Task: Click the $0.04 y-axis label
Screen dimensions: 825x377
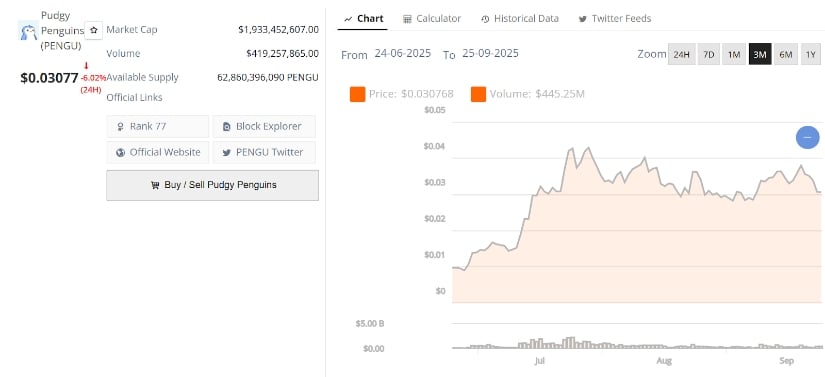Action: coord(435,147)
